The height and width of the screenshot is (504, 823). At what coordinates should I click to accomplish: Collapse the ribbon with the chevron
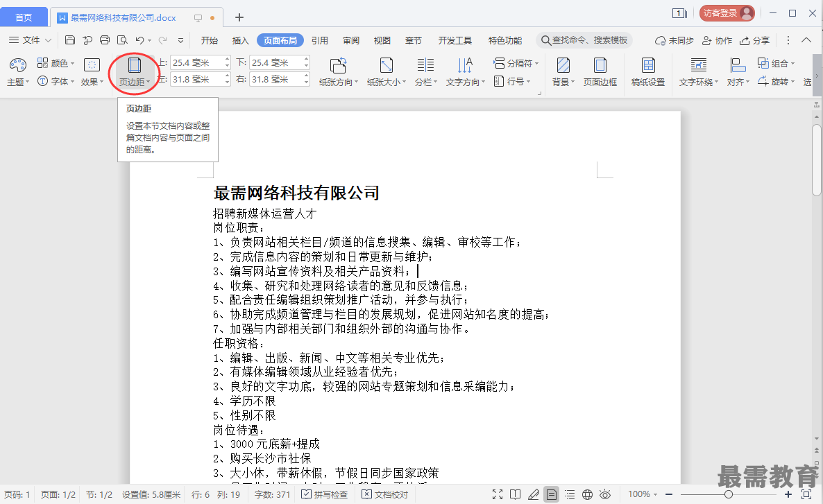click(x=806, y=40)
